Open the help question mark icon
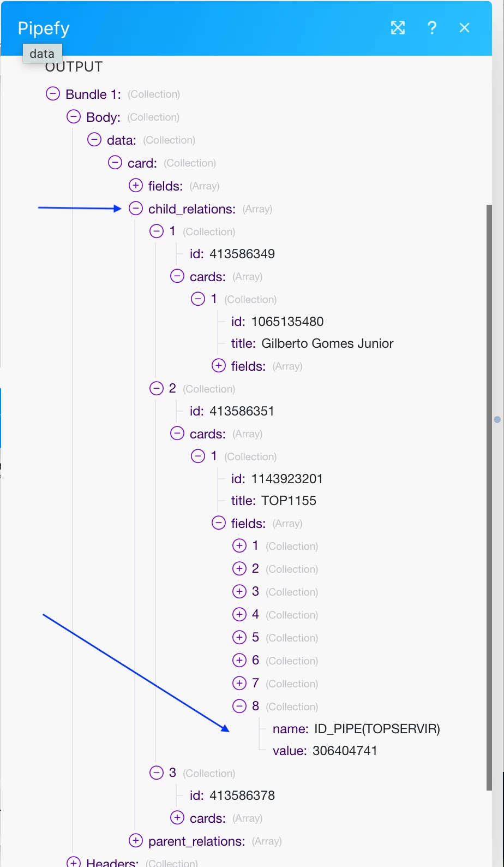The width and height of the screenshot is (504, 867). 432,28
